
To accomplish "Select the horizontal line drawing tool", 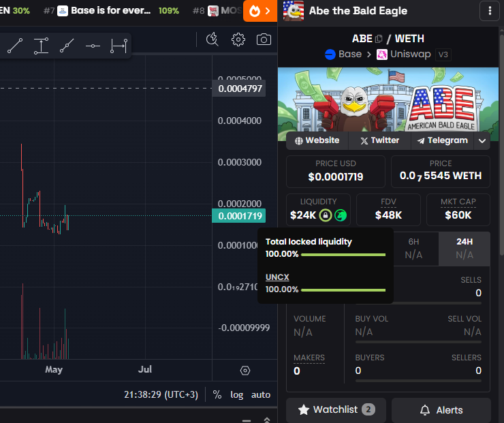I will (x=93, y=46).
